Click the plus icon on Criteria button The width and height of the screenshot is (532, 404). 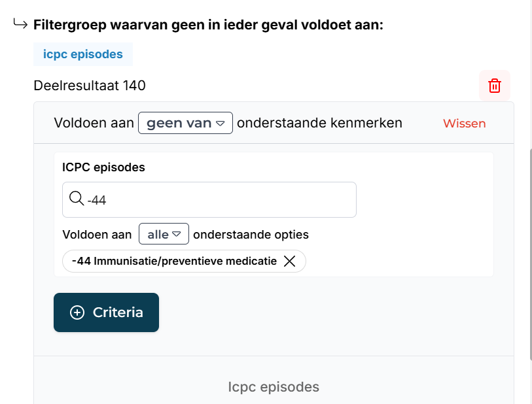(x=77, y=312)
